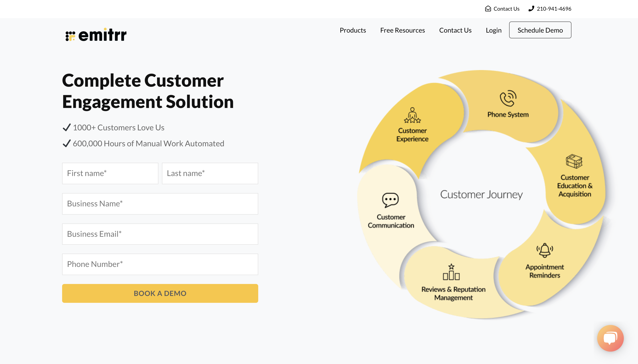Select the Phone Number input field
The height and width of the screenshot is (364, 638).
[160, 264]
